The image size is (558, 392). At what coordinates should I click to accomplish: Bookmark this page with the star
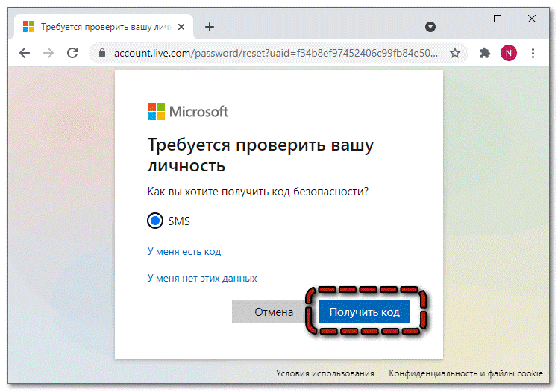(455, 54)
